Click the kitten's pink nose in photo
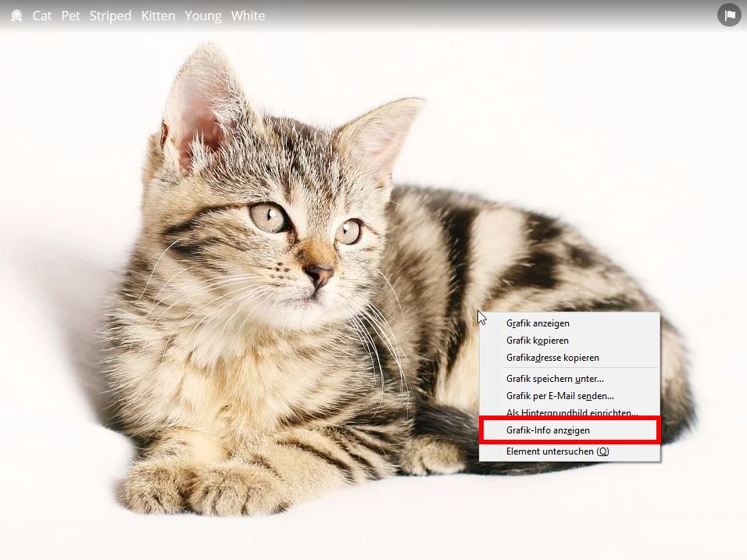Screen dimensions: 747x560 (319, 274)
